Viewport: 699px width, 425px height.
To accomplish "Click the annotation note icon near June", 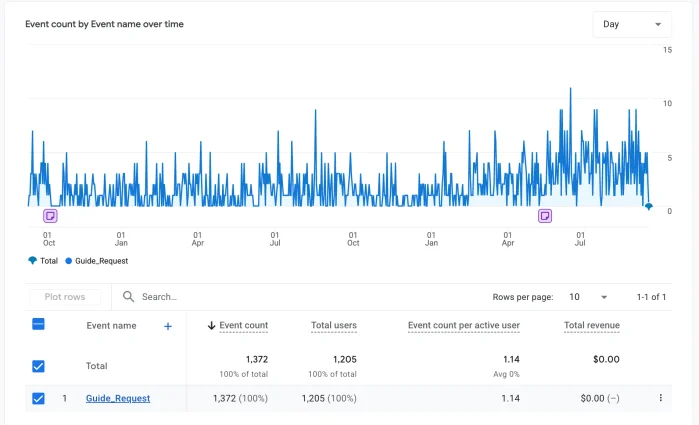I will point(545,216).
